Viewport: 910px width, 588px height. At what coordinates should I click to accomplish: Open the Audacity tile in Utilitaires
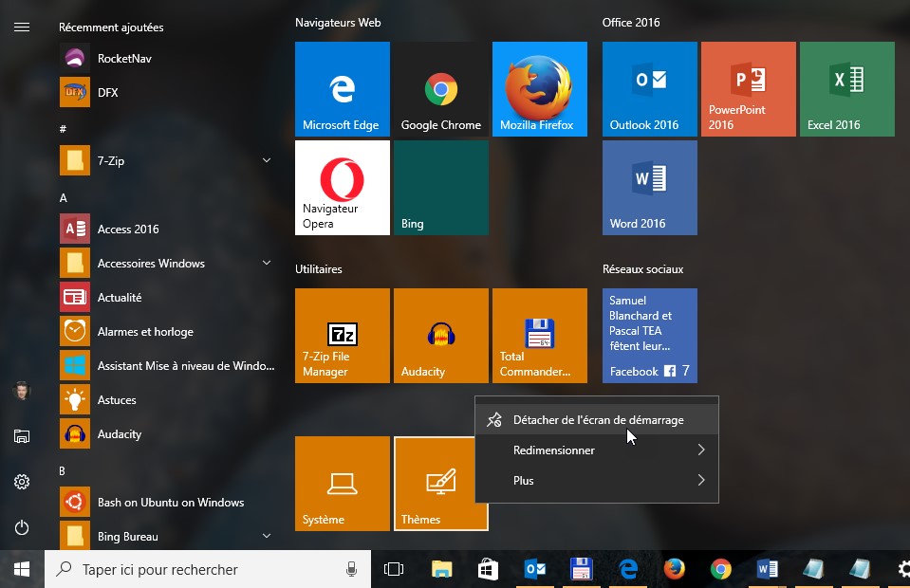(x=440, y=336)
